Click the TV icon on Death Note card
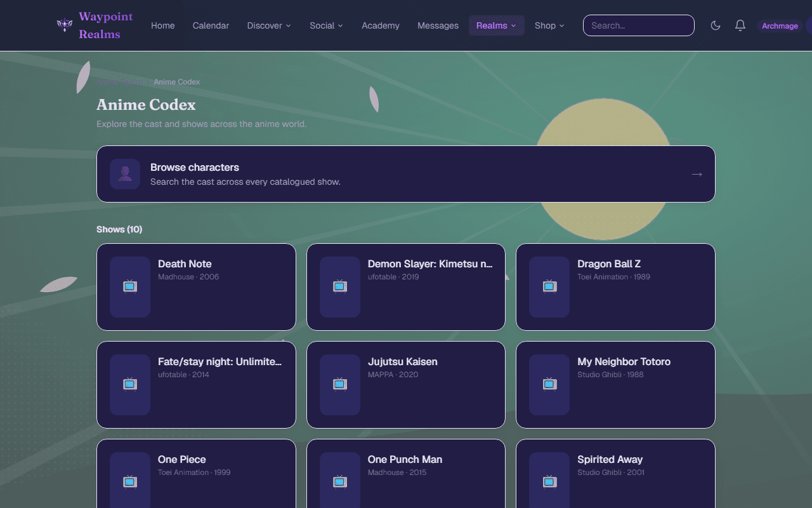 pos(130,286)
